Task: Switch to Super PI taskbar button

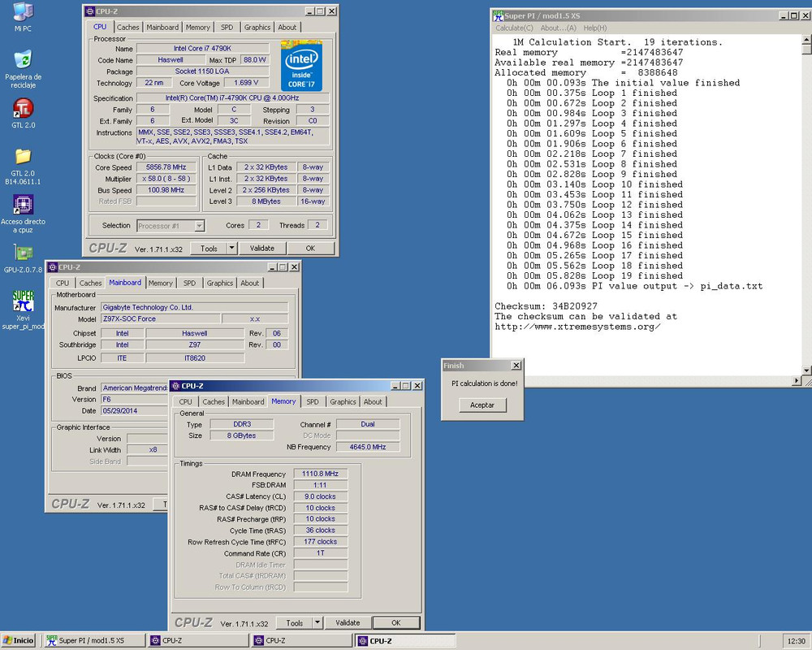Action: [93, 641]
